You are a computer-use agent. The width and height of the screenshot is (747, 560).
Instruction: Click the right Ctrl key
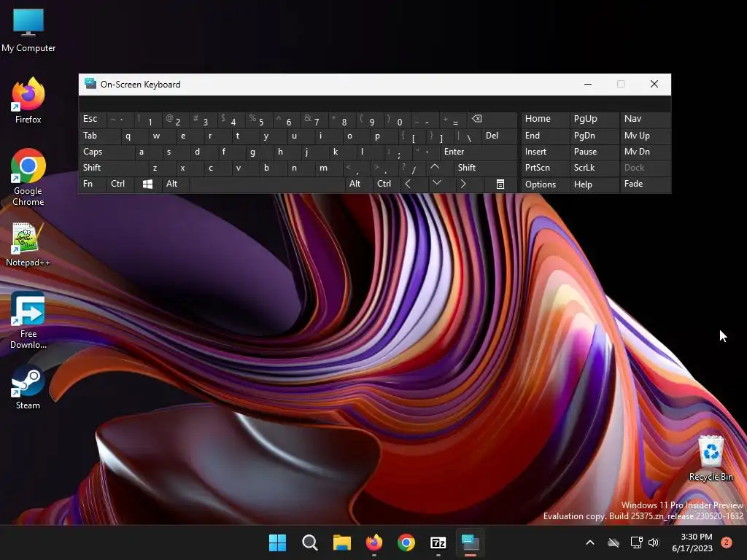tap(387, 184)
